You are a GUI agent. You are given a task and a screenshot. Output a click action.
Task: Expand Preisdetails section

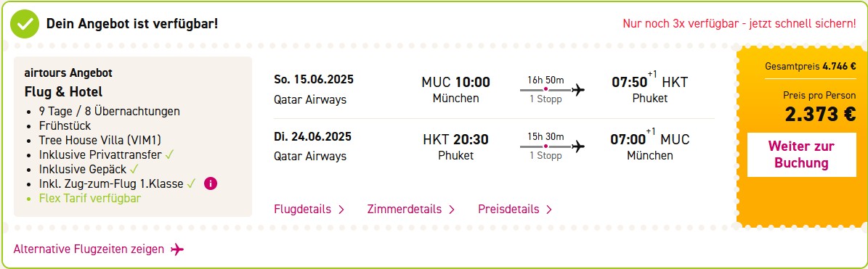tap(516, 210)
